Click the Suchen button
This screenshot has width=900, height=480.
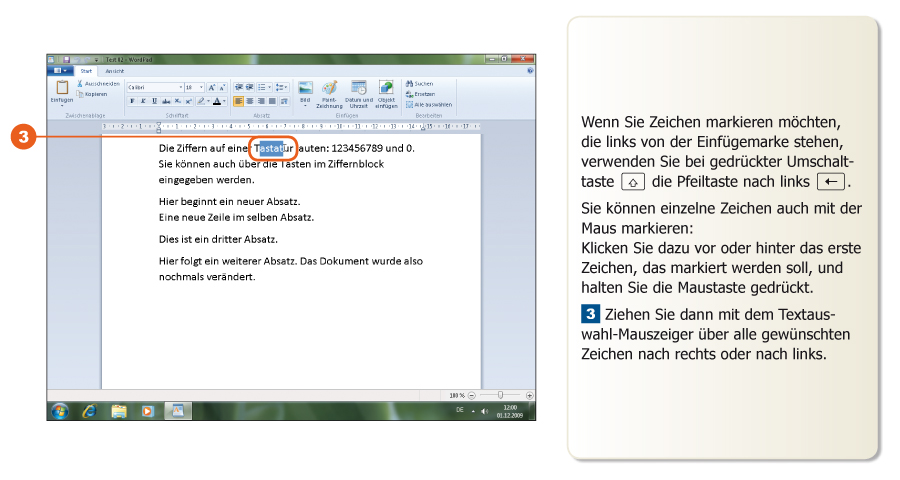tap(422, 84)
